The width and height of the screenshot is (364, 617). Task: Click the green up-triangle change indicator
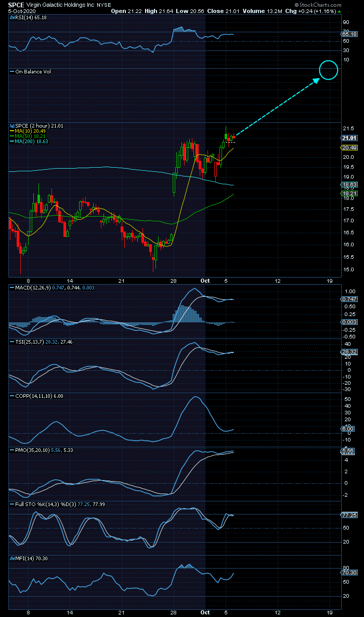(339, 11)
